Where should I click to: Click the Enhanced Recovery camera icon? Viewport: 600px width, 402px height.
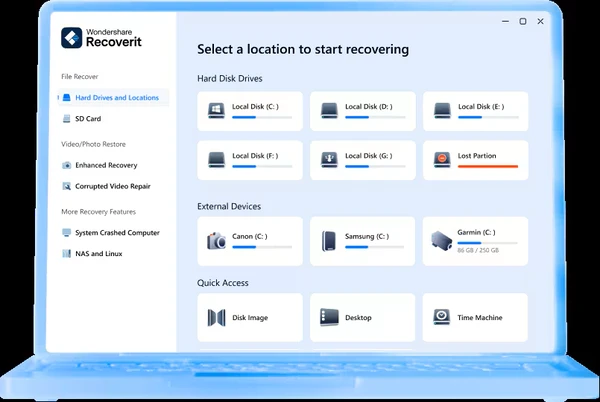67,165
